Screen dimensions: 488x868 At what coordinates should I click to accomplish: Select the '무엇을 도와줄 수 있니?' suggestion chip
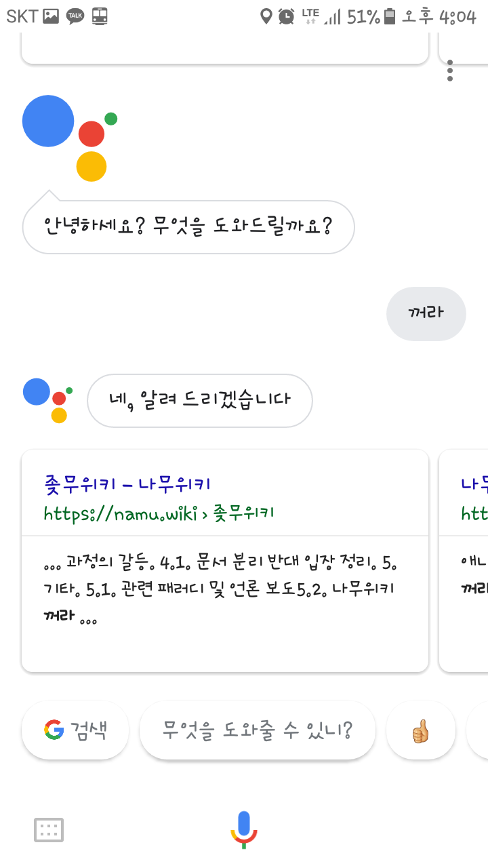click(257, 730)
